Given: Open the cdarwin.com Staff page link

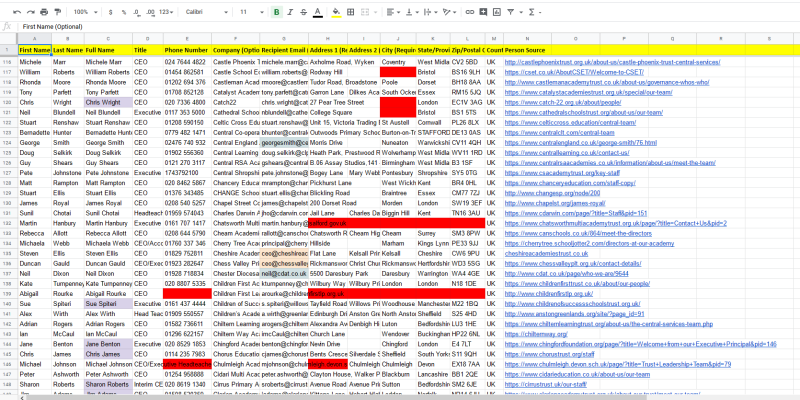Looking at the screenshot, I should tap(576, 213).
